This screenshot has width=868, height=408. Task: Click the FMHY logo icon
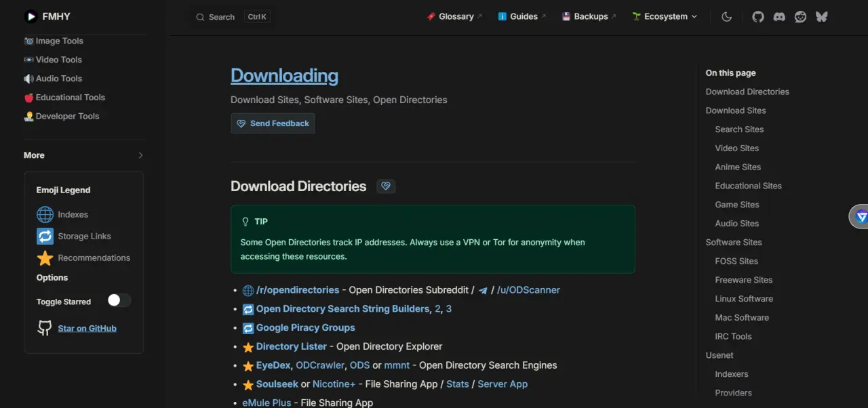[x=31, y=16]
